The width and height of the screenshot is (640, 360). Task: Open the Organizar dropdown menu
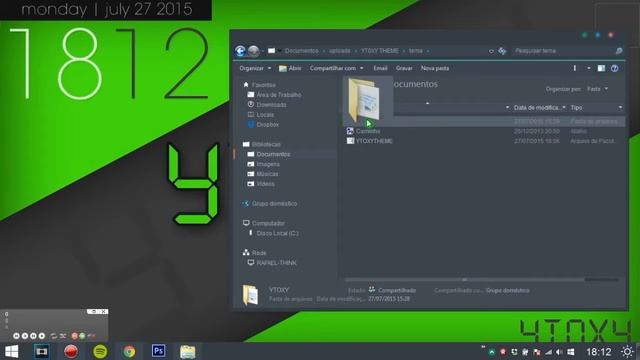[255, 68]
